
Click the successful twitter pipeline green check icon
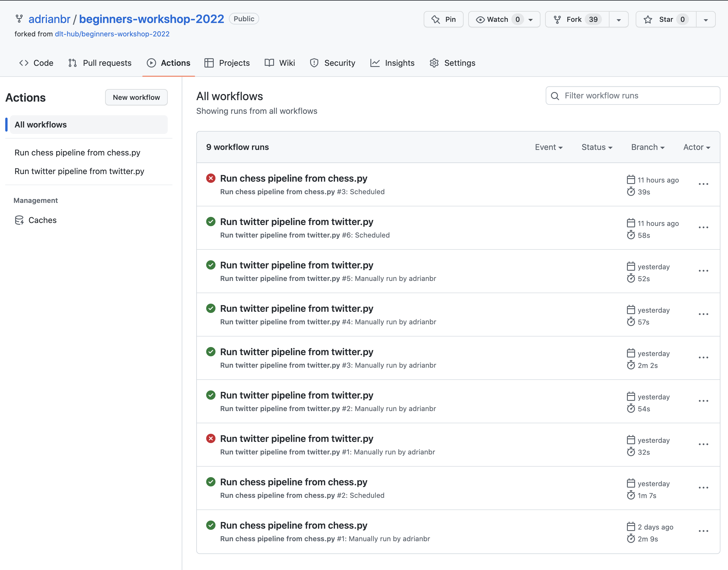pyautogui.click(x=211, y=222)
